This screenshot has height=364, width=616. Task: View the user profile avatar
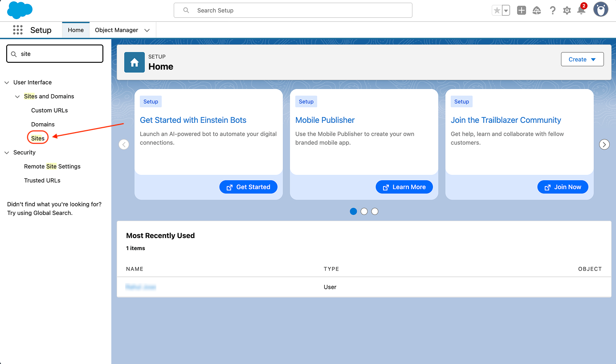tap(600, 10)
